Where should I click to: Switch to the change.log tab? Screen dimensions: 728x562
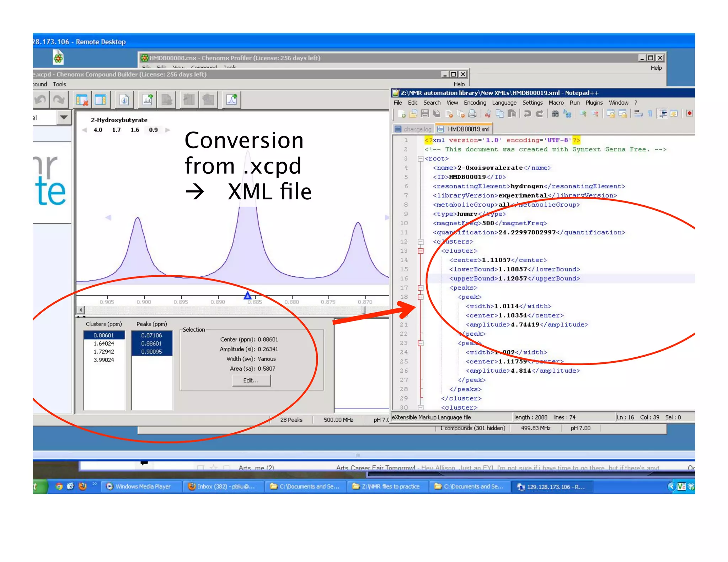point(413,129)
